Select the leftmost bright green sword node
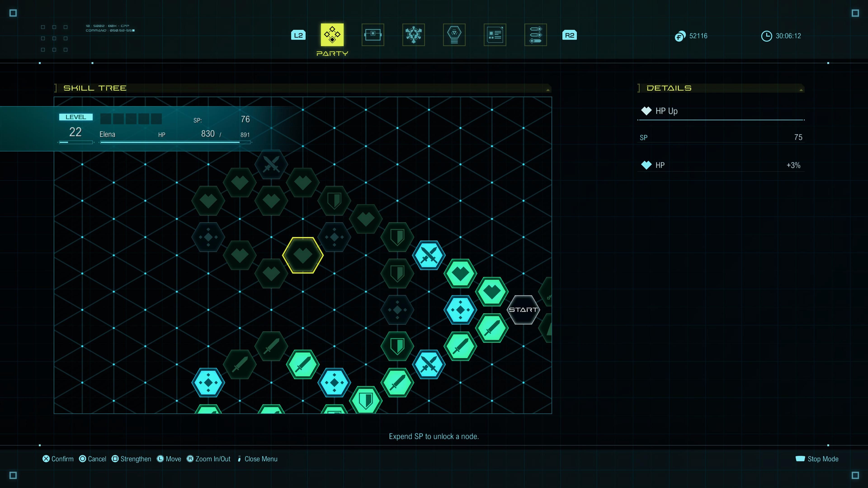The height and width of the screenshot is (488, 868). pyautogui.click(x=303, y=364)
